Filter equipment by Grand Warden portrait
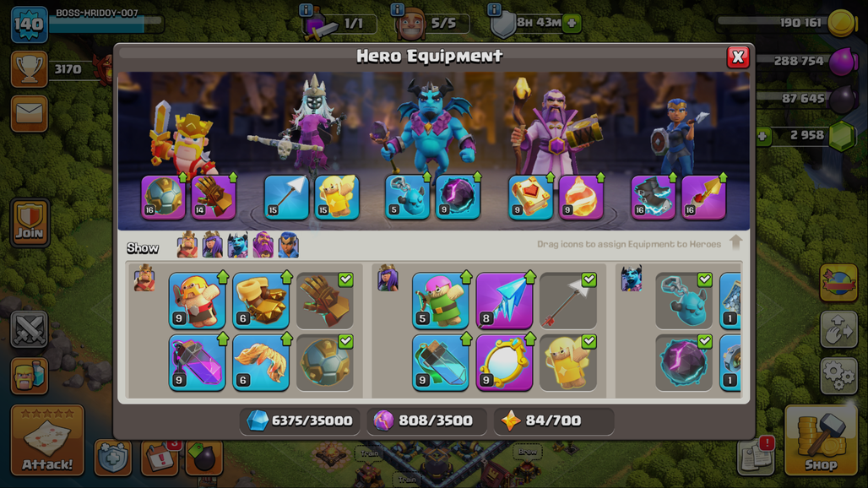The height and width of the screenshot is (488, 868). [263, 245]
